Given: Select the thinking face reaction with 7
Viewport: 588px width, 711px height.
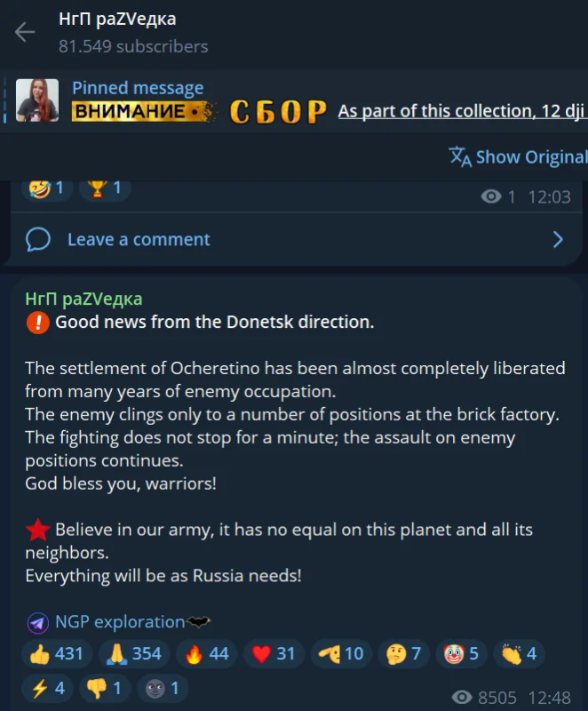Looking at the screenshot, I should tap(403, 654).
